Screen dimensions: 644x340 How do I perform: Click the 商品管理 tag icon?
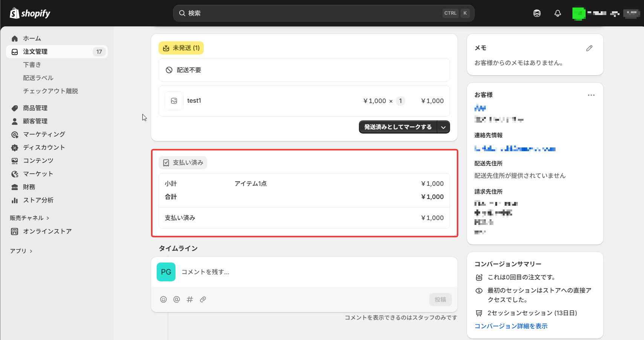click(15, 108)
